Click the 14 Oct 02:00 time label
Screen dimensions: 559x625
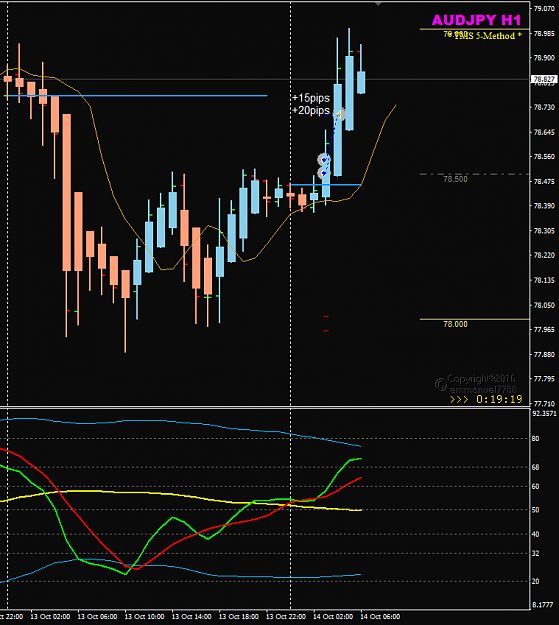pyautogui.click(x=333, y=617)
